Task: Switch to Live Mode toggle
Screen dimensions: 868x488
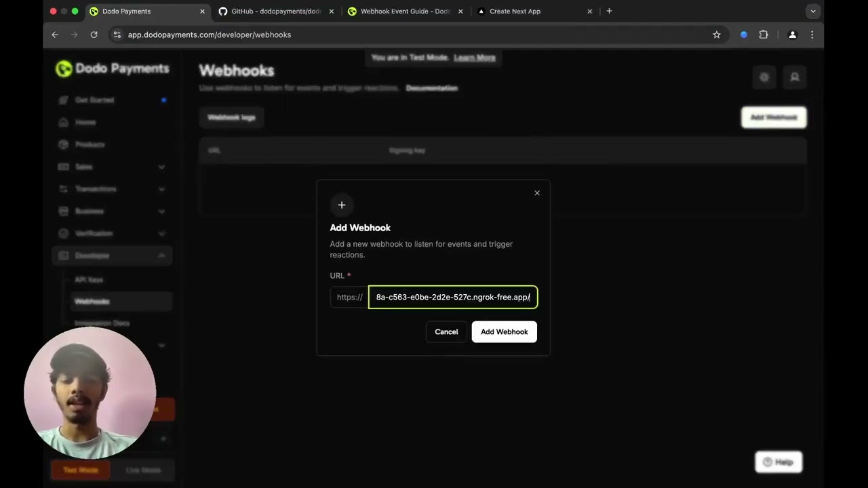Action: coord(143,470)
